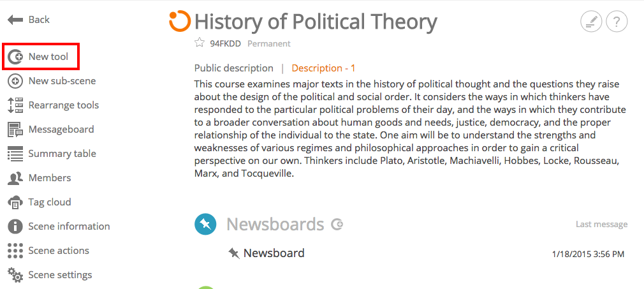Click the Back arrow icon

click(x=15, y=19)
